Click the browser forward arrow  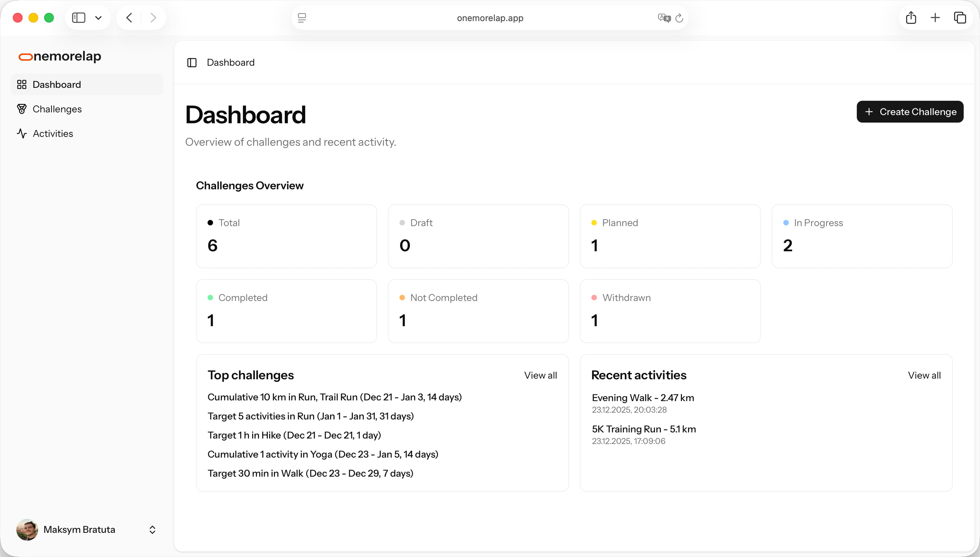click(x=153, y=18)
